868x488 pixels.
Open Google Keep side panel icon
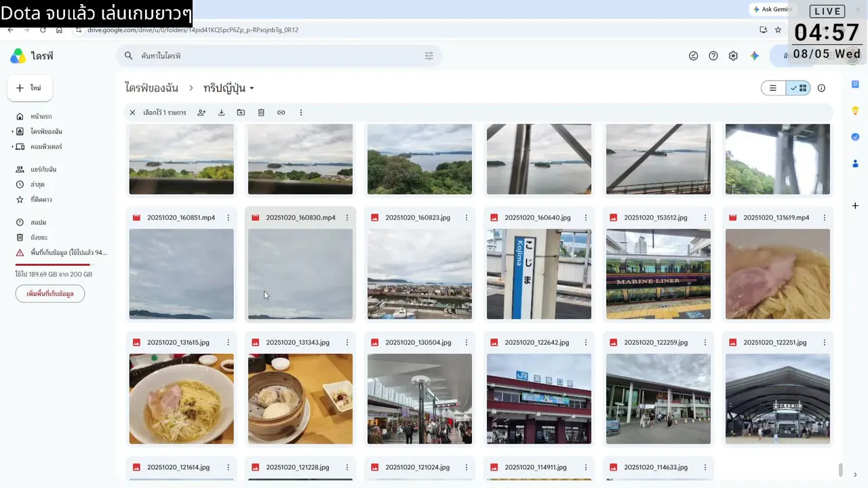pos(855,110)
